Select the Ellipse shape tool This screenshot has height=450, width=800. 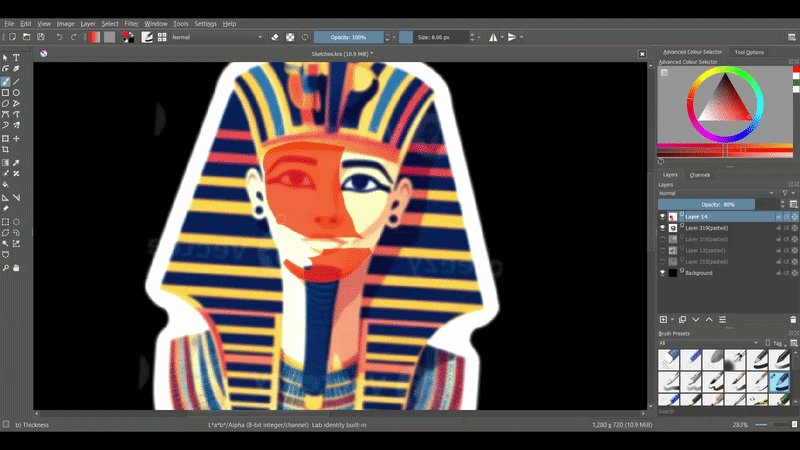click(16, 93)
